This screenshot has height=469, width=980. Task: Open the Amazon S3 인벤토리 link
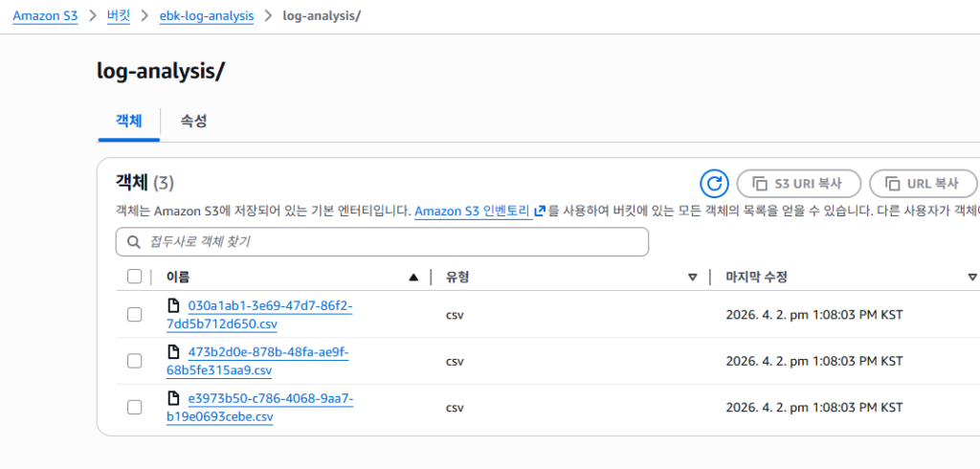[x=473, y=212]
